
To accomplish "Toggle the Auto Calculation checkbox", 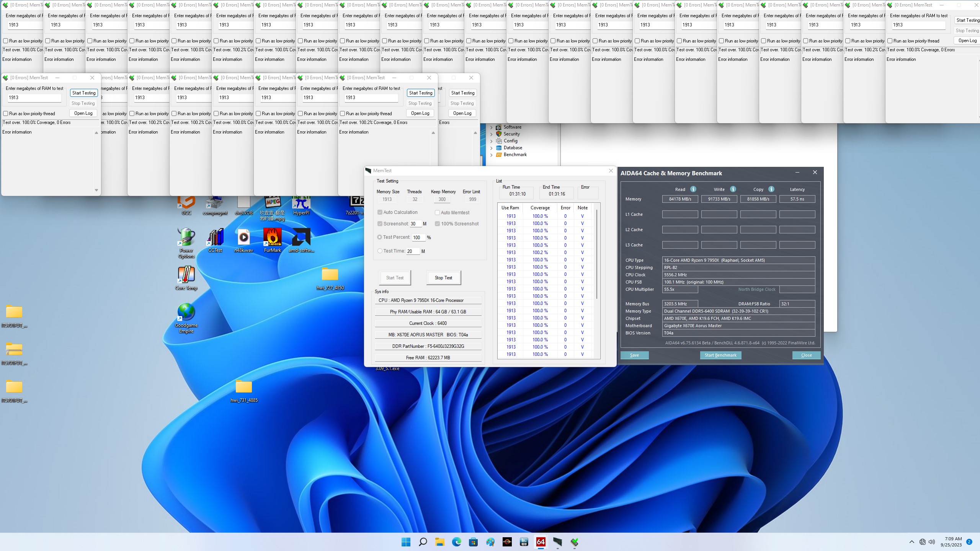I will [380, 212].
